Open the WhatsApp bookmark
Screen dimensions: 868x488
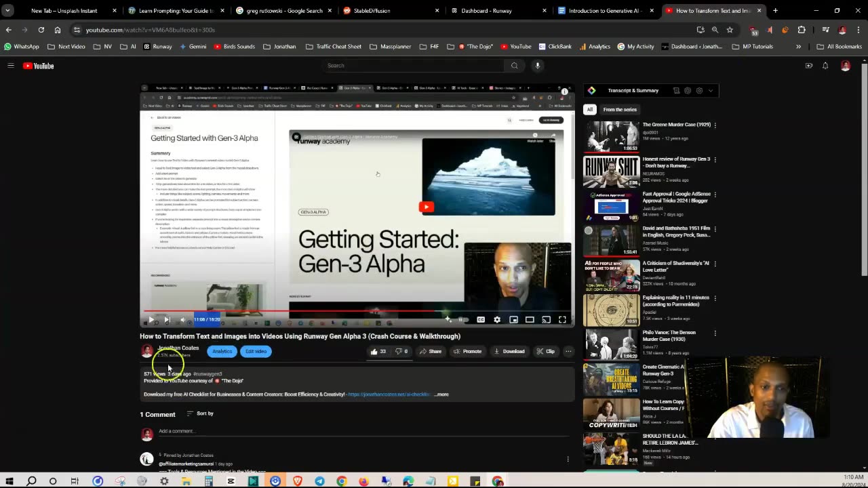pyautogui.click(x=22, y=47)
